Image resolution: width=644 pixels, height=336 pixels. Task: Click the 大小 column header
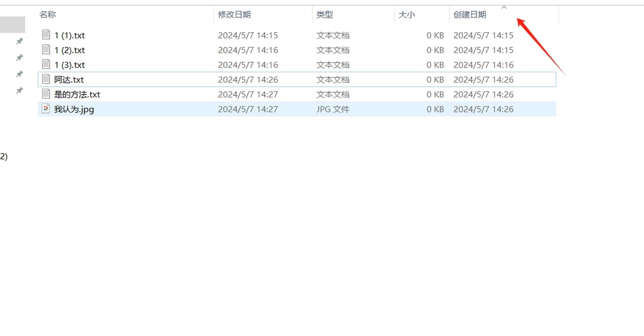[407, 15]
